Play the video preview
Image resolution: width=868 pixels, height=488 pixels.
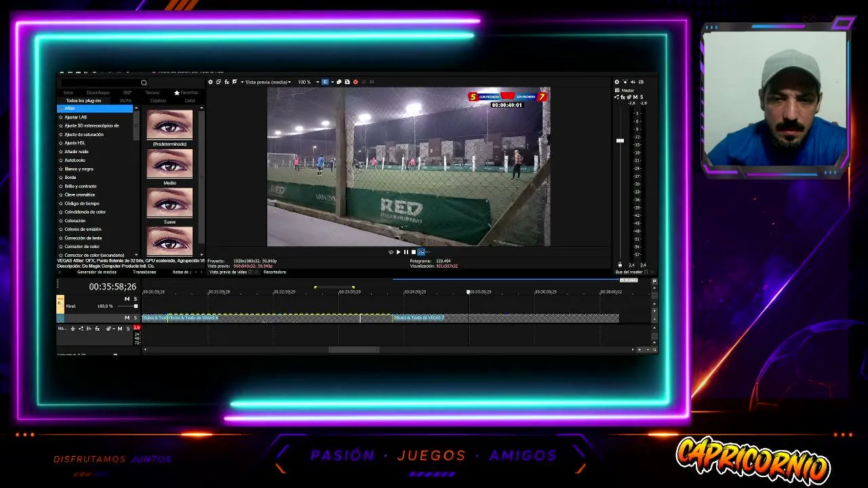(398, 252)
